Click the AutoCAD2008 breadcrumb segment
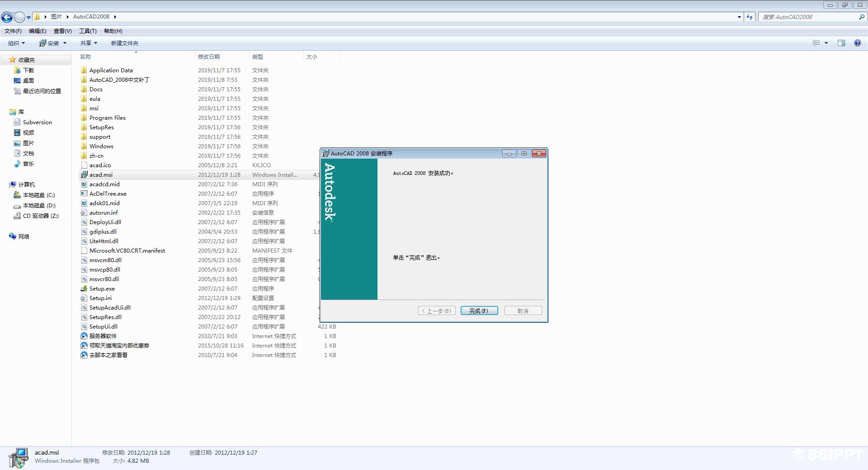868x470 pixels. (91, 17)
